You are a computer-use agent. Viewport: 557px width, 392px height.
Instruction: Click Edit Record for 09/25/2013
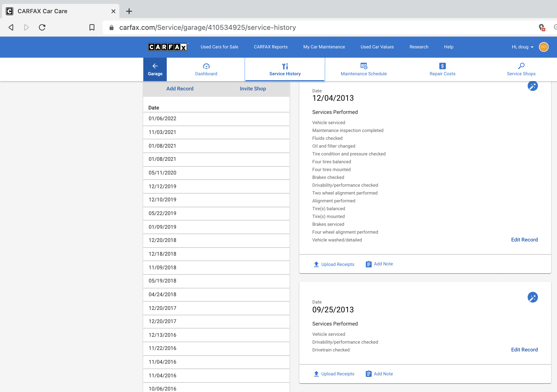tap(524, 350)
